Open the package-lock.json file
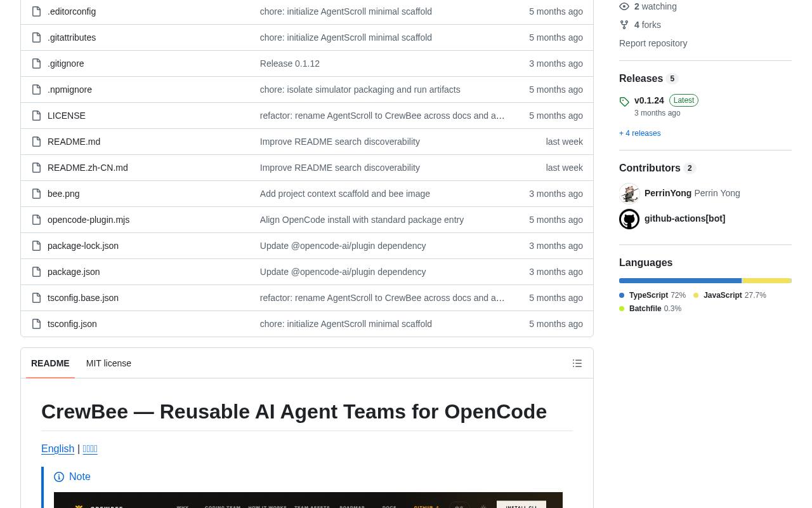This screenshot has width=812, height=508. pos(83,246)
